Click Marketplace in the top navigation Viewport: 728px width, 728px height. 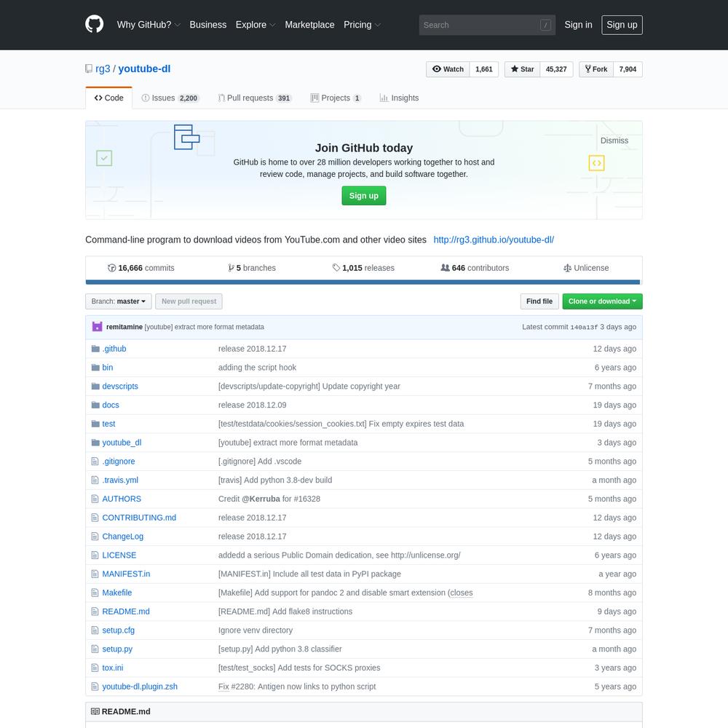[x=309, y=25]
